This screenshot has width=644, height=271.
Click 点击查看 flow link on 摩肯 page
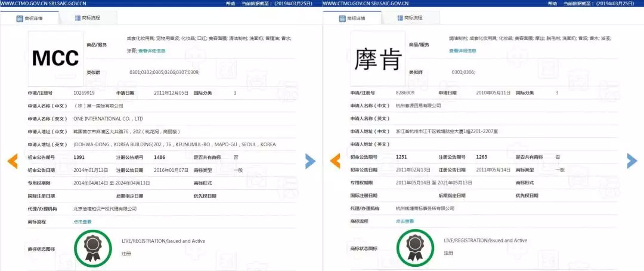point(405,221)
